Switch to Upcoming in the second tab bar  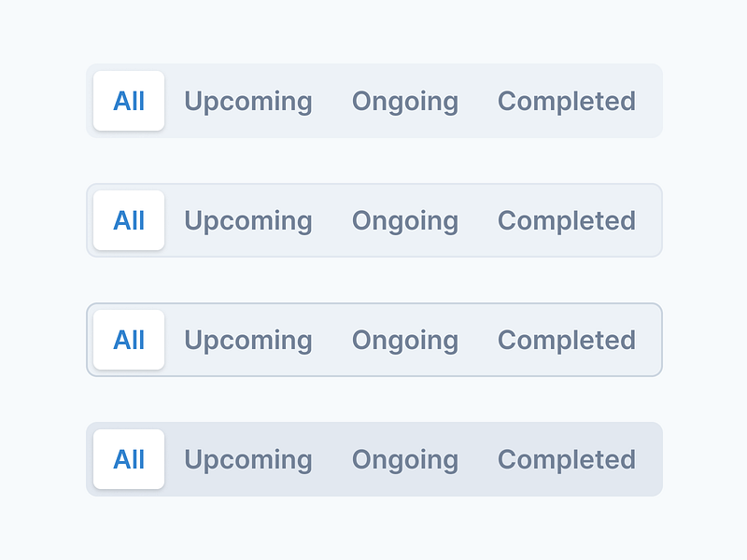click(248, 220)
